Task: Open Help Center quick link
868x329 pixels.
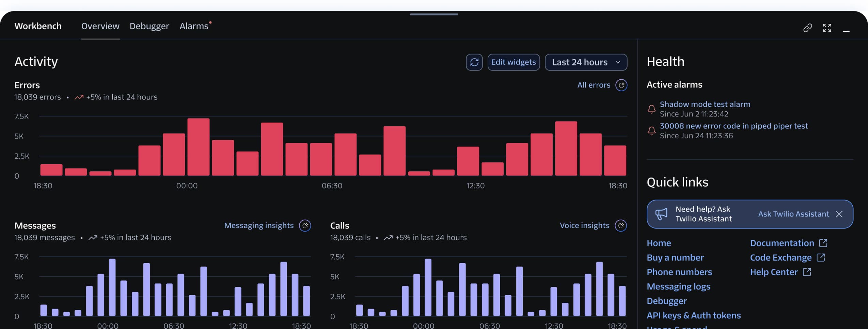Action: click(x=774, y=272)
